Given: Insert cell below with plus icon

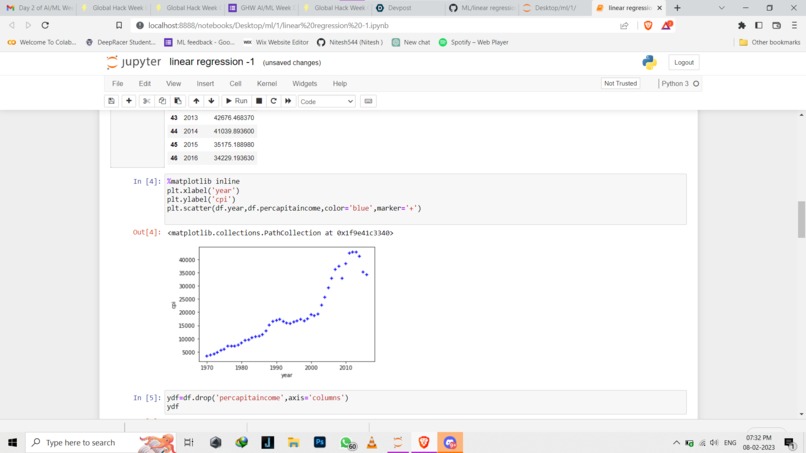Looking at the screenshot, I should [129, 101].
